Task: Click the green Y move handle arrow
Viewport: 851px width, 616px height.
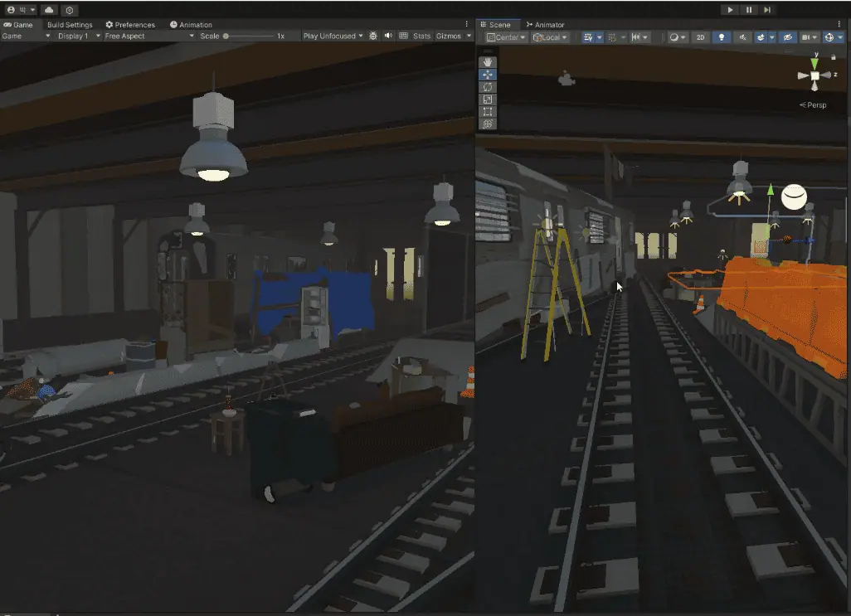Action: point(771,190)
